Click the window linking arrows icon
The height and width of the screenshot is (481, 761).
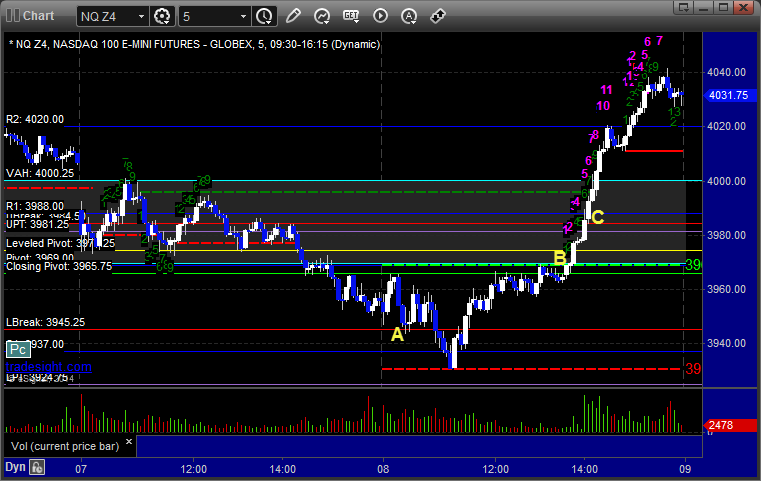coord(438,16)
